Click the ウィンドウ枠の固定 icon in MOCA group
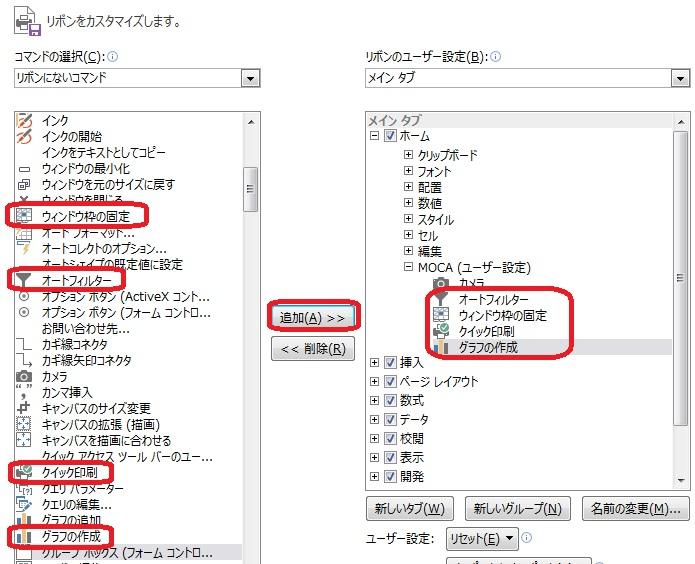695x564 pixels. coord(441,315)
